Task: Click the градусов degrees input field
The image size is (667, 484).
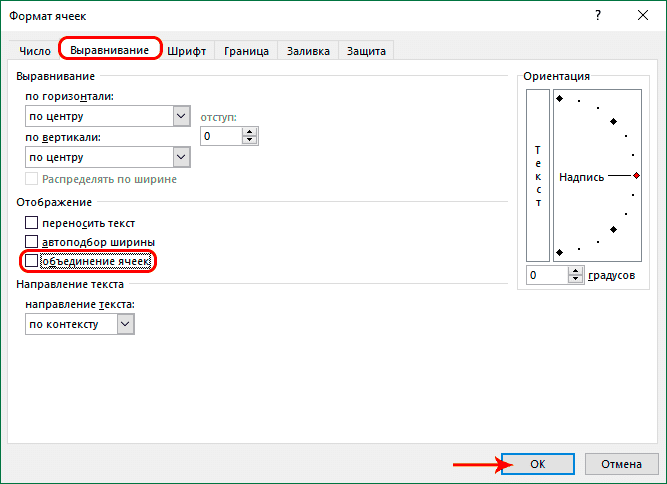Action: (548, 275)
